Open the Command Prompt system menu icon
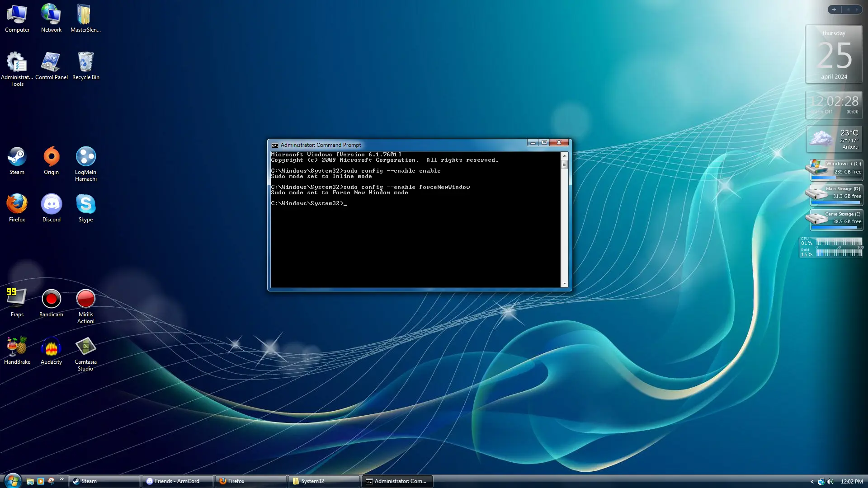Image resolution: width=868 pixels, height=488 pixels. coord(274,145)
